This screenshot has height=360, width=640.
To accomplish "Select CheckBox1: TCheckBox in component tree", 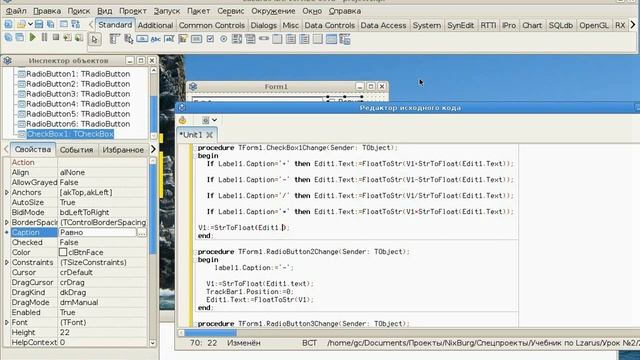I will click(70, 134).
